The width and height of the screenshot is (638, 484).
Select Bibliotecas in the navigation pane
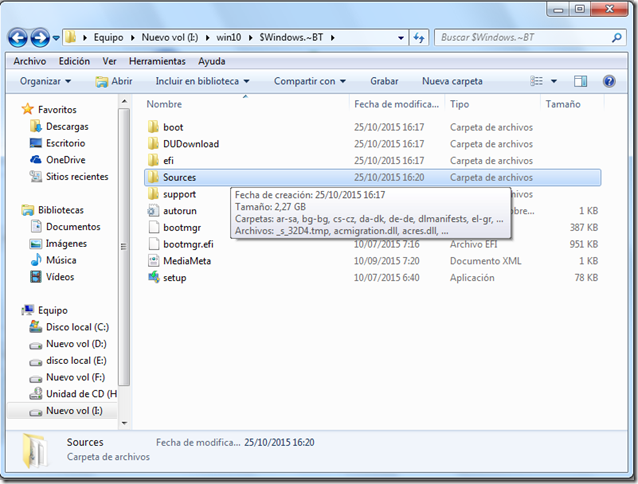coord(61,210)
